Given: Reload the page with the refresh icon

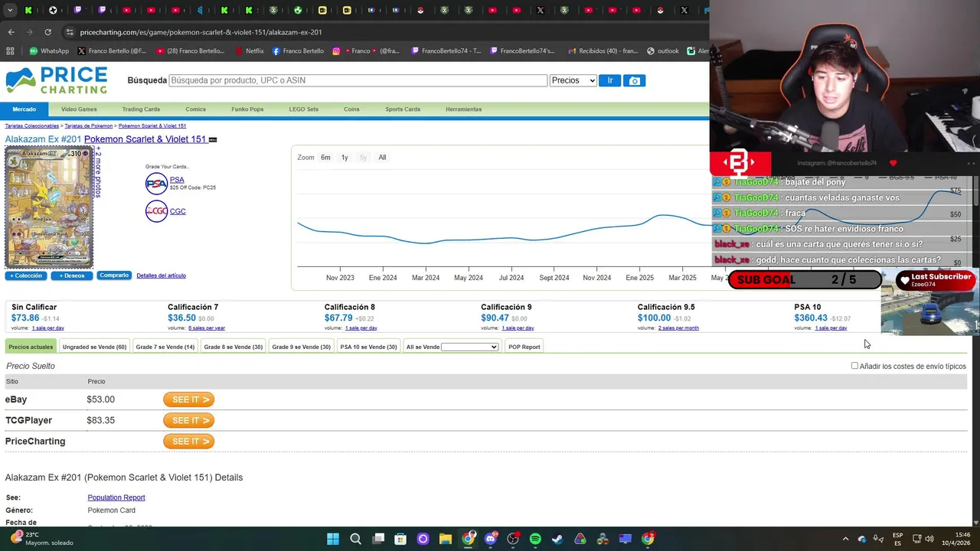Looking at the screenshot, I should click(47, 32).
